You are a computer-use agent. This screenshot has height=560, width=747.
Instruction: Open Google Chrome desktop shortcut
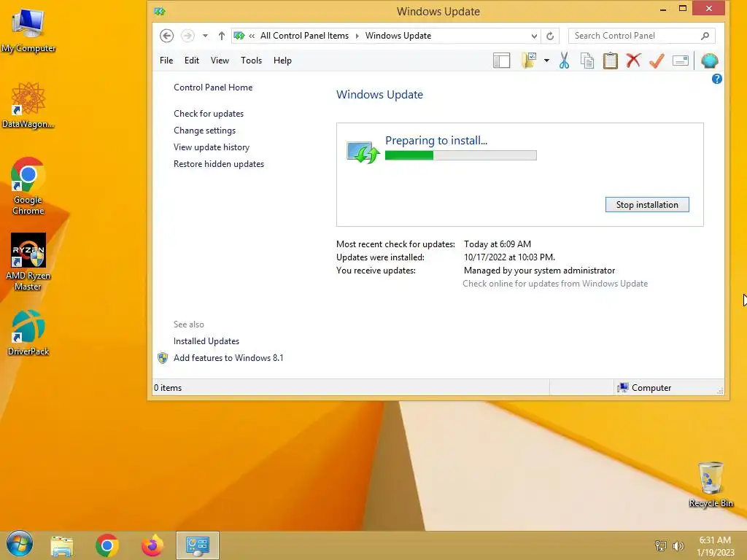(28, 186)
